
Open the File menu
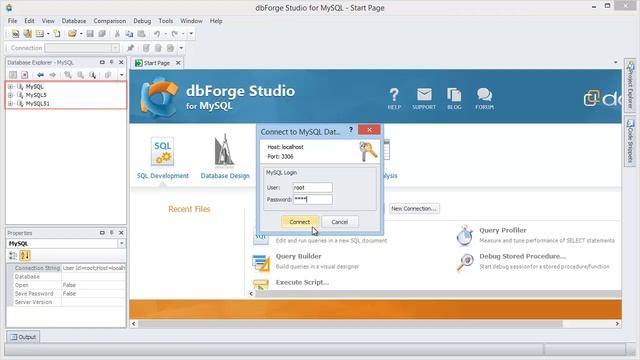click(x=13, y=21)
